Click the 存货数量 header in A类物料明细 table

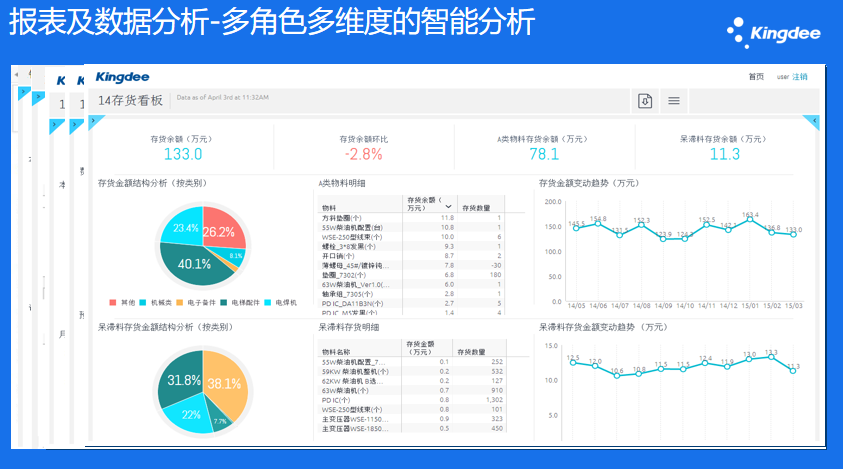(476, 208)
